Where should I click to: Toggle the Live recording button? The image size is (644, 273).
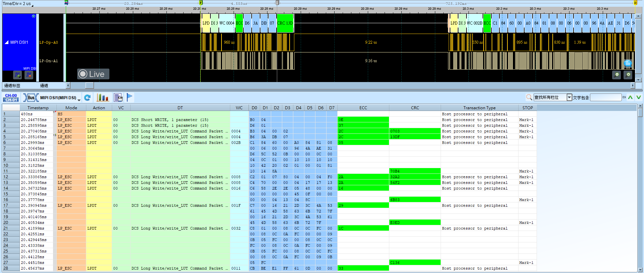[x=93, y=74]
